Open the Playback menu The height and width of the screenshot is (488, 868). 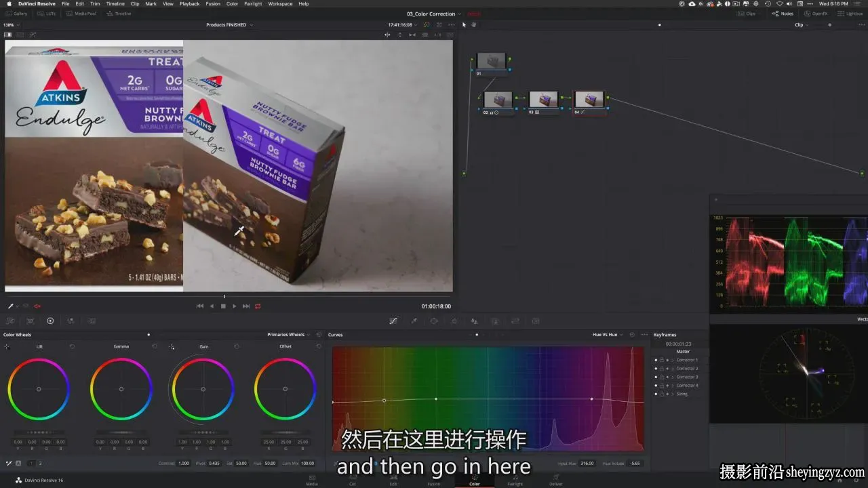point(189,3)
